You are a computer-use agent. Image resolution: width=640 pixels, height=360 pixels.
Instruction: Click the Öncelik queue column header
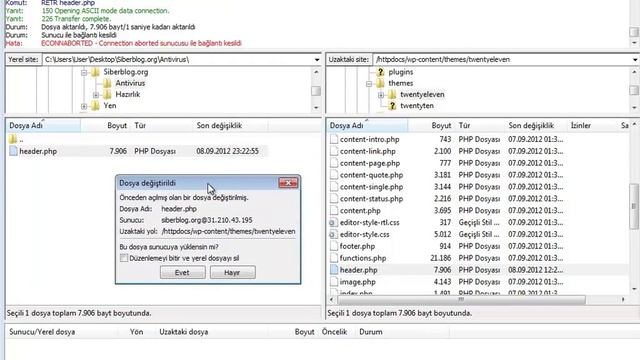[334, 332]
